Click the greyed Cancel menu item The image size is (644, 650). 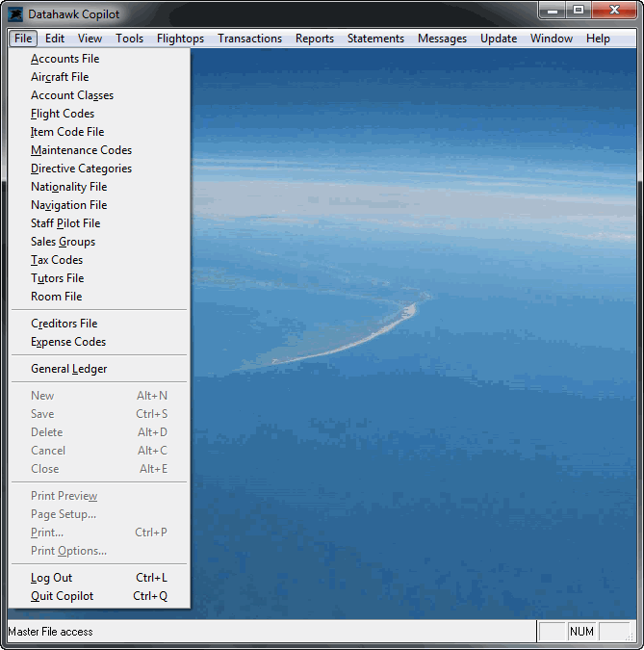(x=99, y=451)
